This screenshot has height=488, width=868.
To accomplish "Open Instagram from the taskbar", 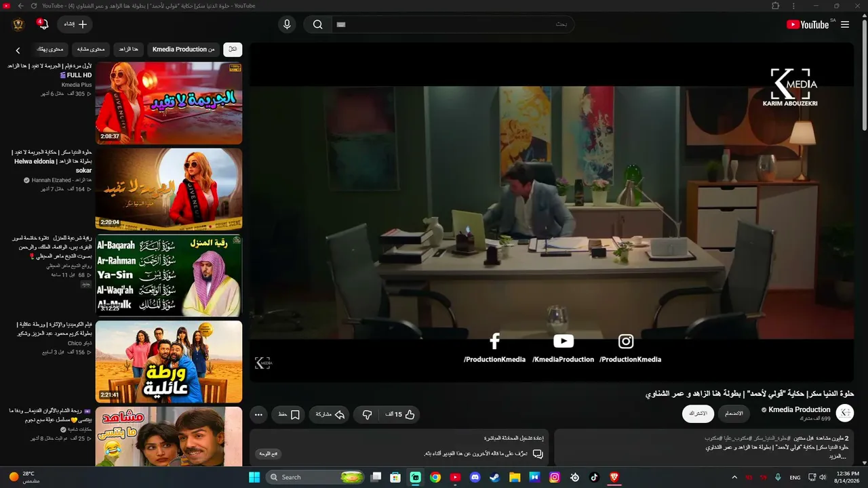I will point(555,477).
